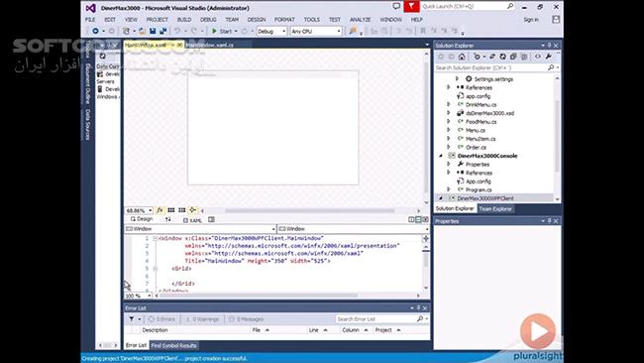This screenshot has height=363, width=644.
Task: Click horizontal split view icon
Action: point(418,219)
